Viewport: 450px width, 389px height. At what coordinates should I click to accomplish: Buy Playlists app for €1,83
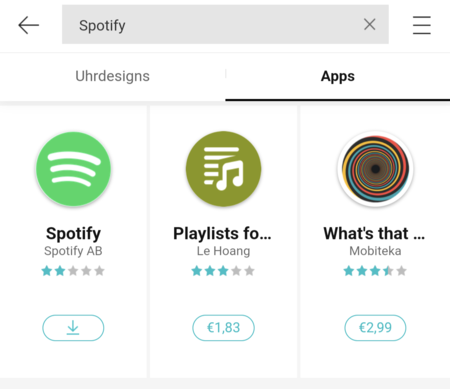pos(223,328)
